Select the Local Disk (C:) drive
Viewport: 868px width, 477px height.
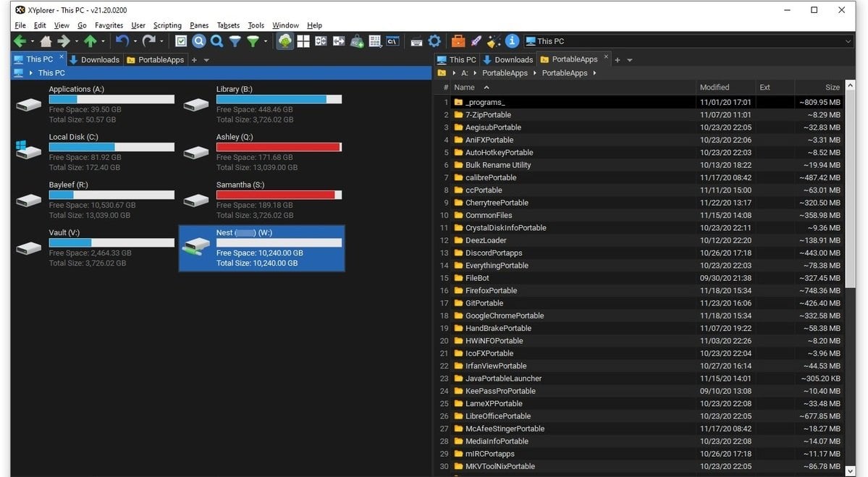95,152
